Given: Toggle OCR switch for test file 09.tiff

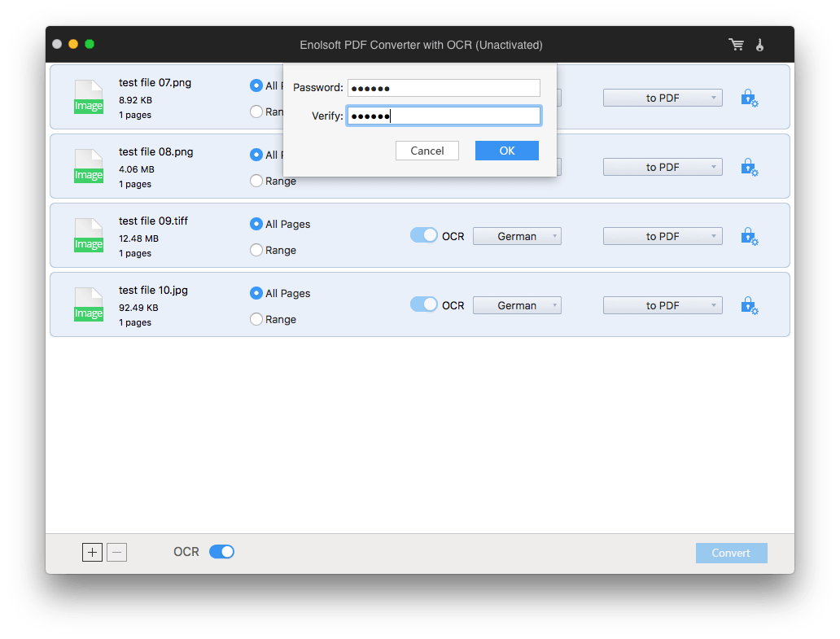Looking at the screenshot, I should pos(424,236).
